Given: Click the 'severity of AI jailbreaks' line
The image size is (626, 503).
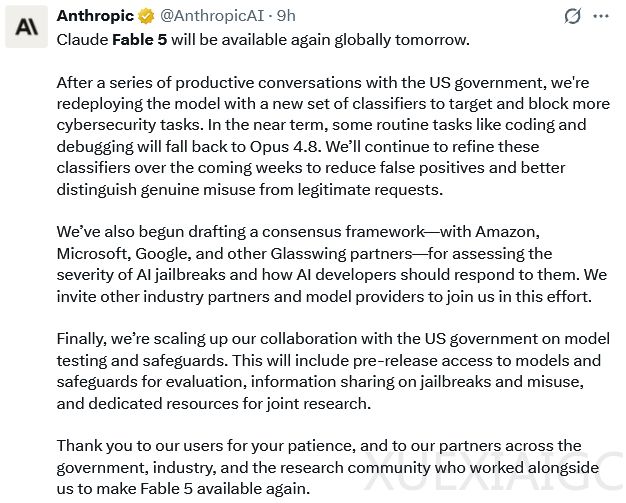Looking at the screenshot, I should (x=332, y=275).
